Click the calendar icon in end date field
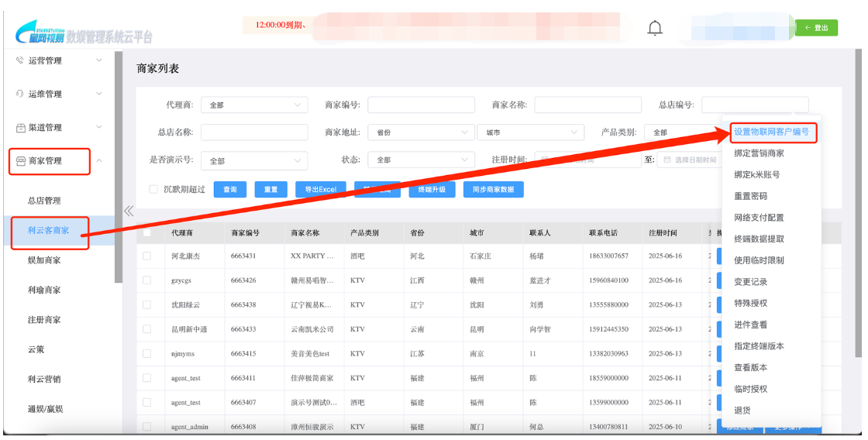 click(x=667, y=160)
